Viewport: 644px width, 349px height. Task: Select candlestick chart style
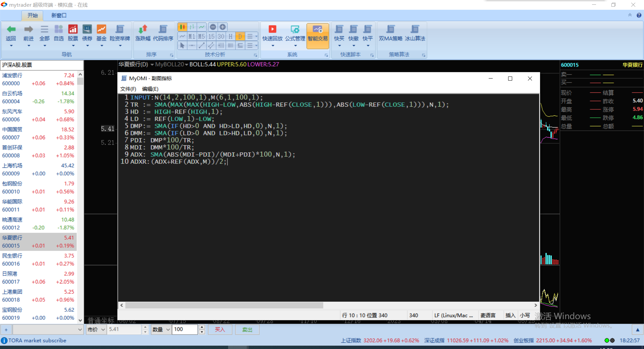click(x=182, y=27)
